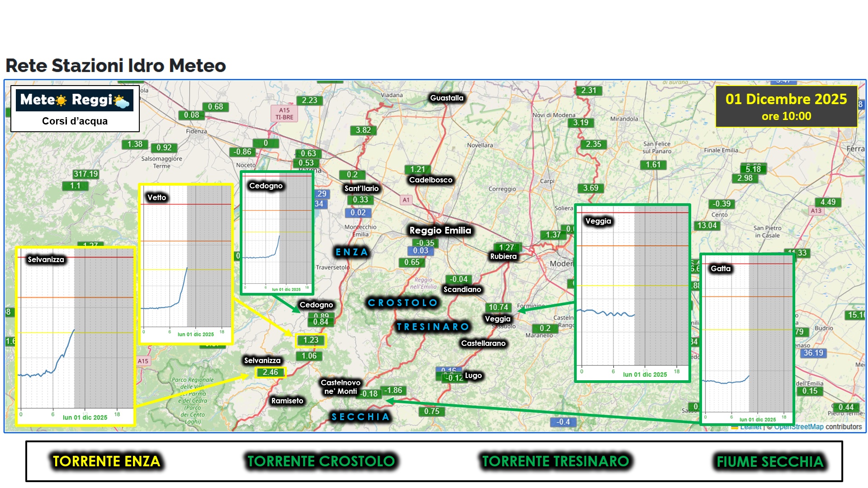Click the green 13.04 station marker
Image resolution: width=868 pixels, height=488 pixels.
[x=707, y=225]
